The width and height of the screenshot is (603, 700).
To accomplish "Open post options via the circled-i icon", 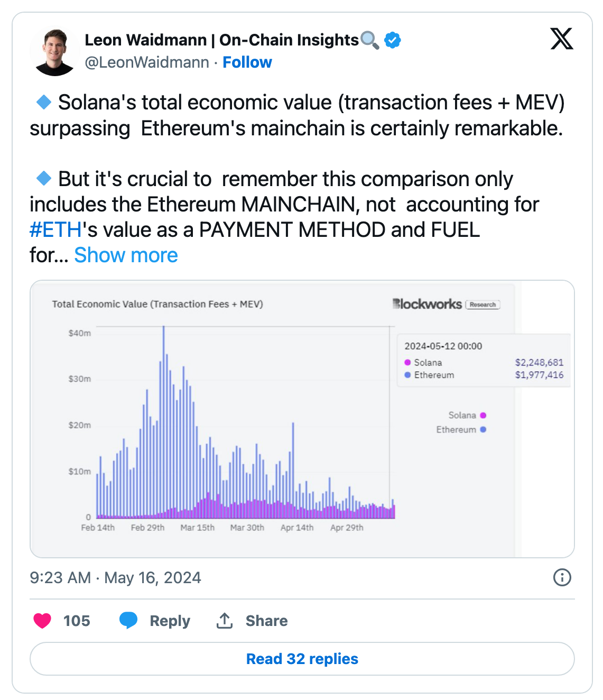I will tap(563, 578).
